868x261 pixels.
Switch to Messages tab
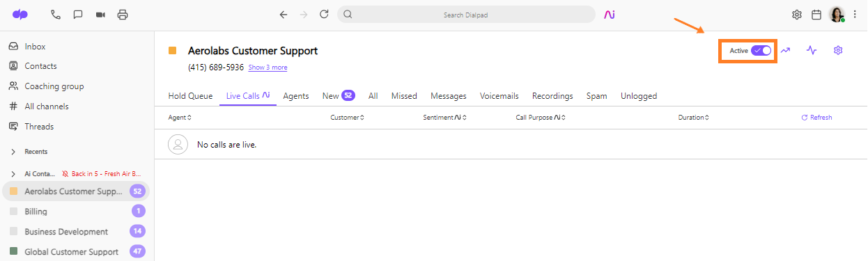tap(449, 96)
